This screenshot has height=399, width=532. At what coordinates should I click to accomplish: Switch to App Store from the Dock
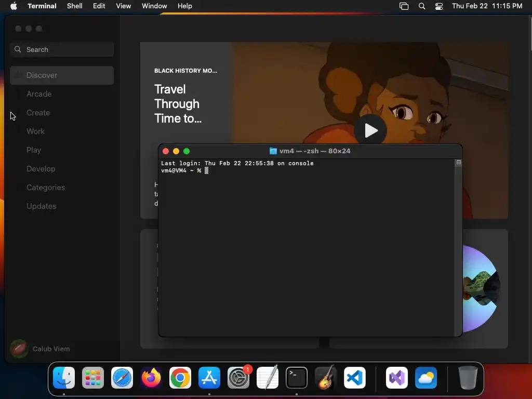tap(209, 378)
